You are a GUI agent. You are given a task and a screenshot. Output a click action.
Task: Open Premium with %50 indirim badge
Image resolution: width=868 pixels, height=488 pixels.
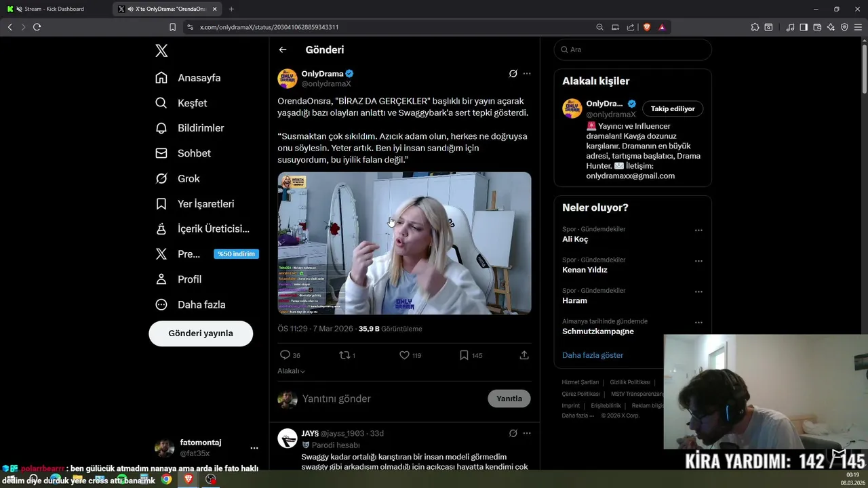coord(207,254)
